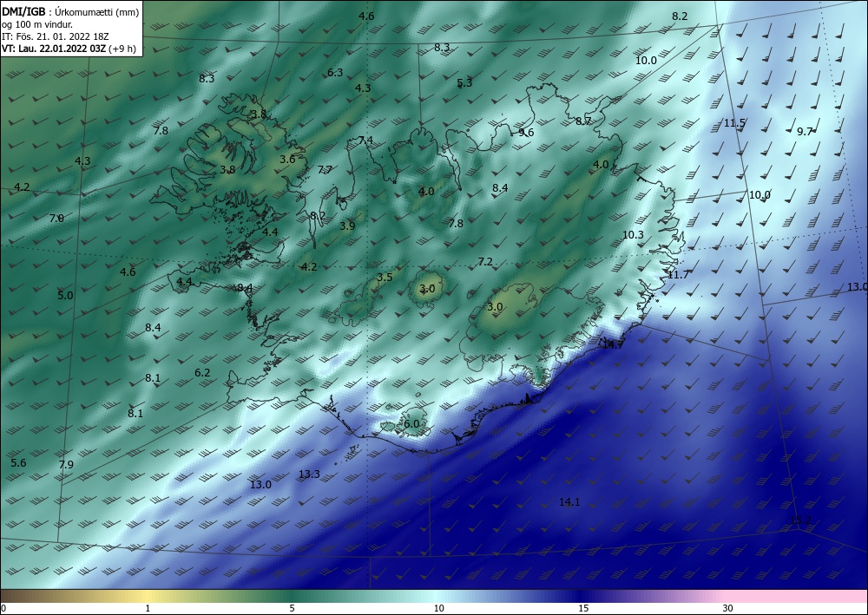The height and width of the screenshot is (615, 868).
Task: Click the 11.5 value label
Action: (x=734, y=123)
